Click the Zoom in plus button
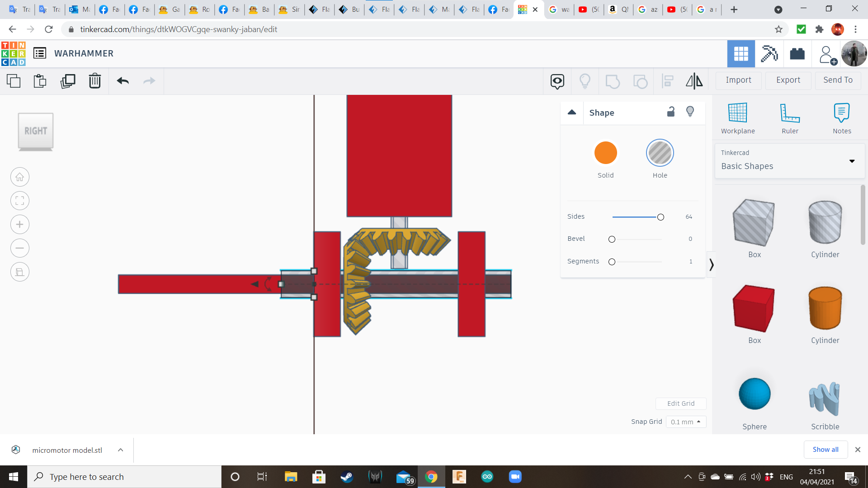 (x=20, y=225)
